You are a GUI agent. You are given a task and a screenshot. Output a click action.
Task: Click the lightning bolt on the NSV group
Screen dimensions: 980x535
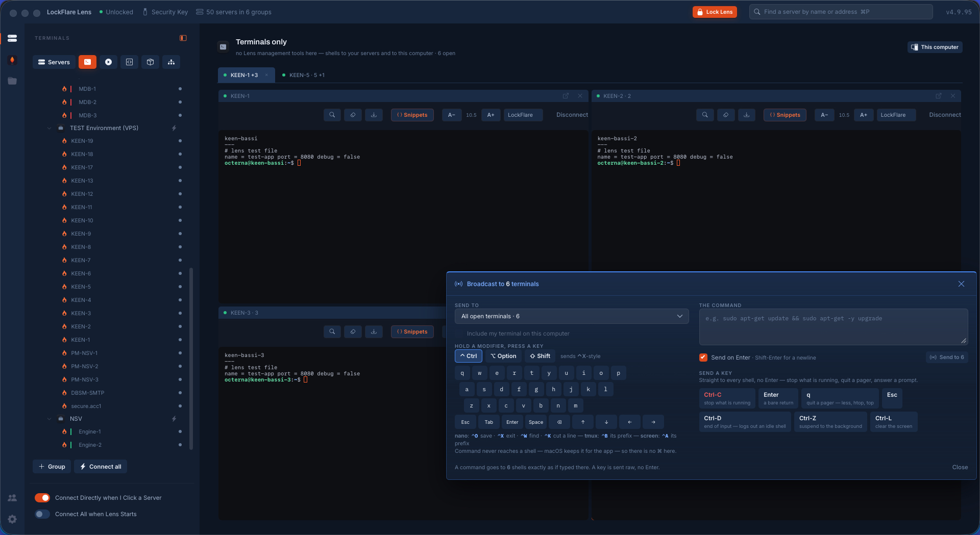click(174, 419)
